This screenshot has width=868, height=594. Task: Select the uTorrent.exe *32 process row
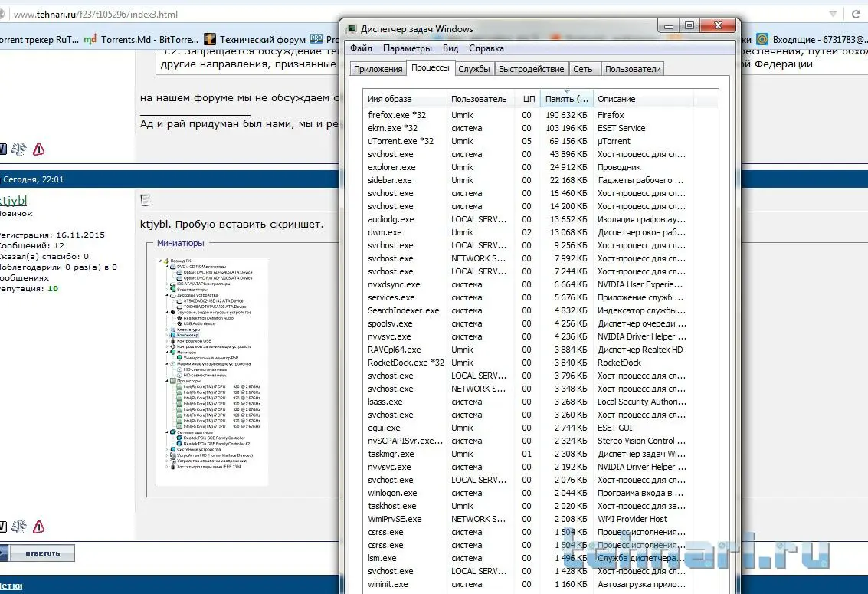pyautogui.click(x=401, y=141)
